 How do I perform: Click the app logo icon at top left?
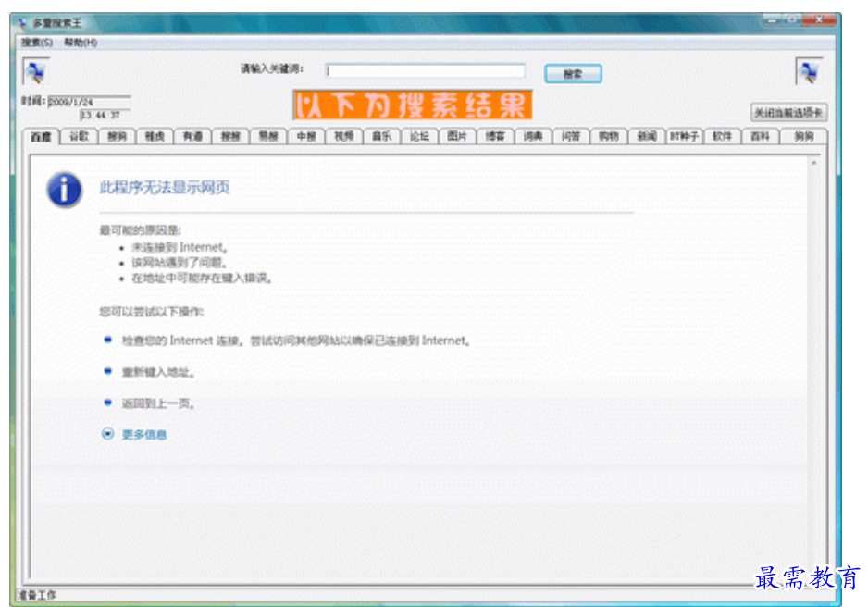coord(36,71)
